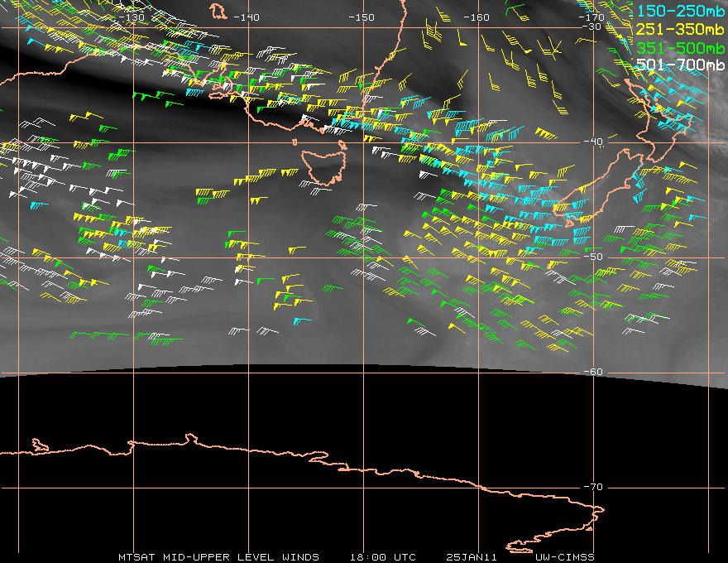Viewport: 728px width, 563px height.
Task: Click the -50 latitude label
Action: pos(593,257)
